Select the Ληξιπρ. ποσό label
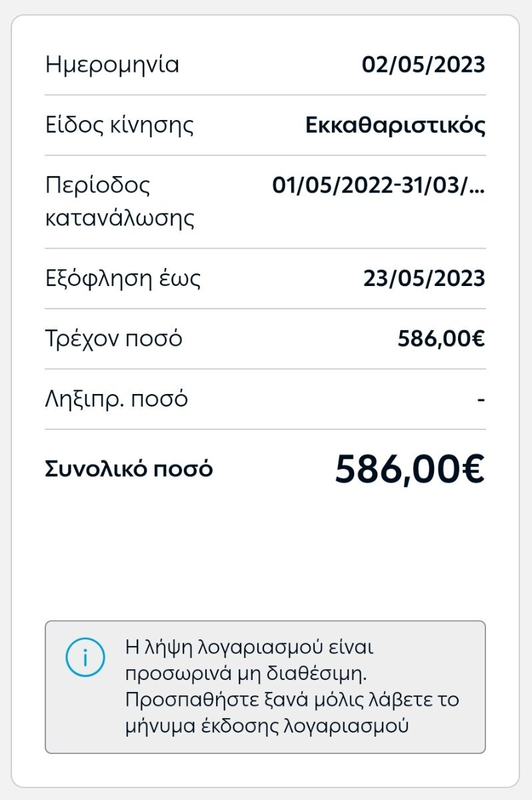The width and height of the screenshot is (532, 800). (117, 399)
